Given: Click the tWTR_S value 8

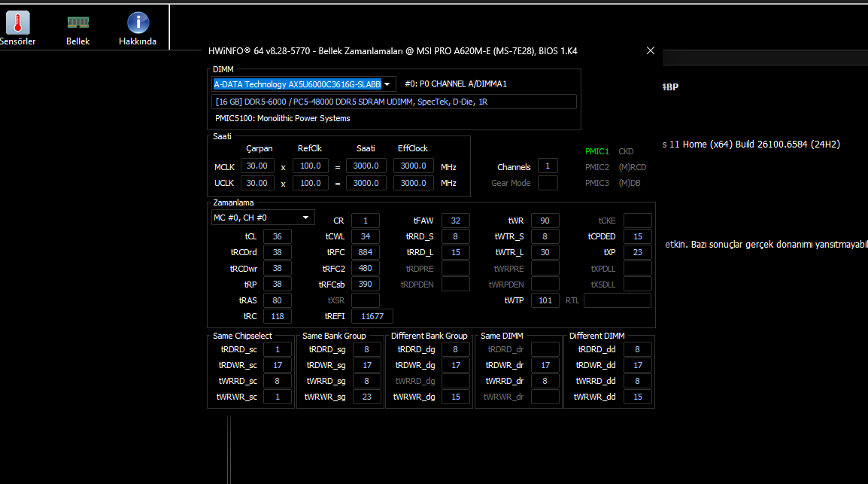Looking at the screenshot, I should tap(545, 236).
